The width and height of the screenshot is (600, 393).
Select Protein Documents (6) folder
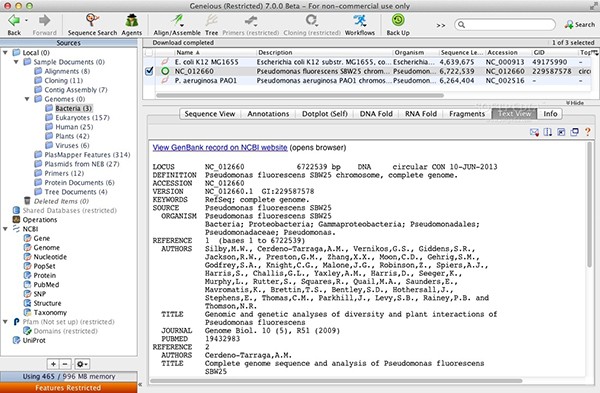tap(74, 183)
